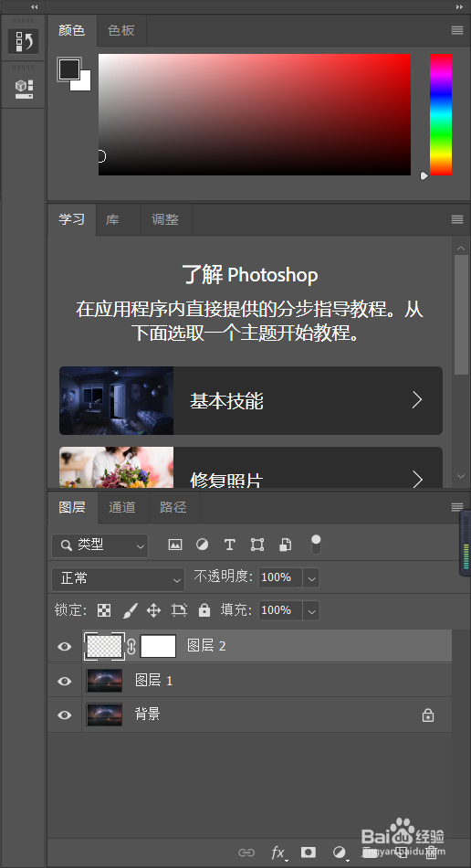
Task: Toggle lock transparent pixels
Action: (104, 610)
